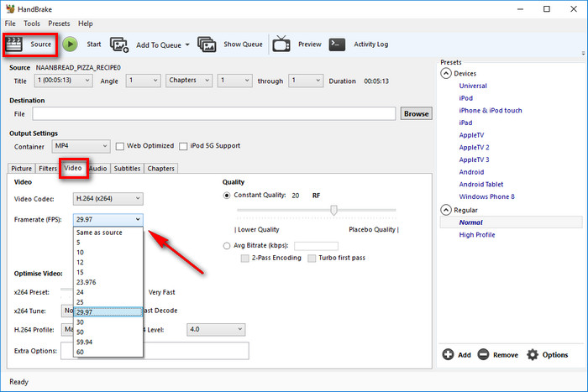Enable Web Optimized checkbox
588x392 pixels.
(x=119, y=146)
